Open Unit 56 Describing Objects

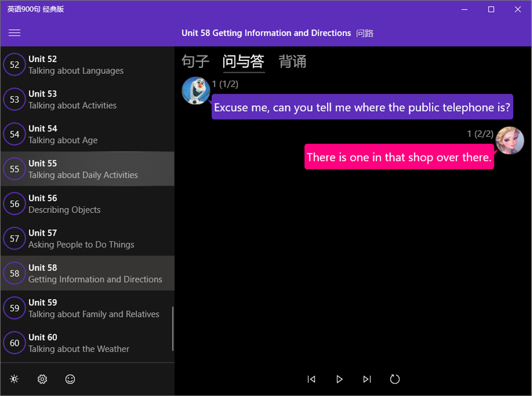click(87, 203)
